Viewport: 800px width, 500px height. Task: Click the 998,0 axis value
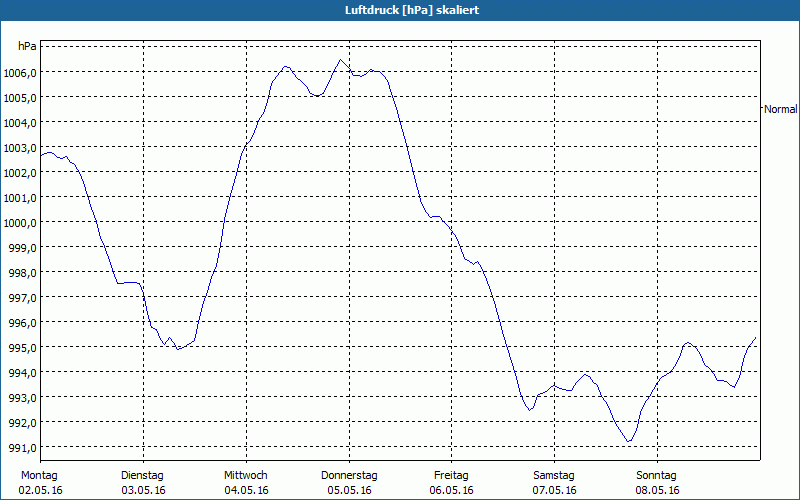pos(23,272)
